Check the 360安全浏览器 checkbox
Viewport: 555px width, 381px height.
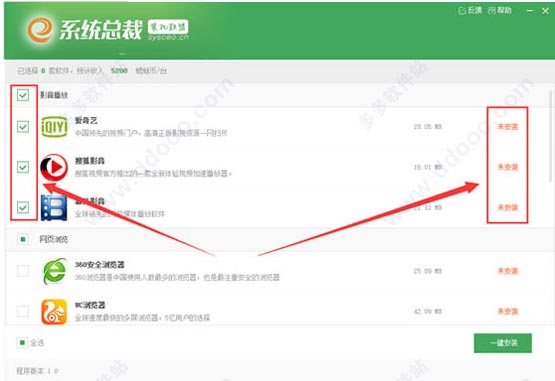tap(23, 271)
